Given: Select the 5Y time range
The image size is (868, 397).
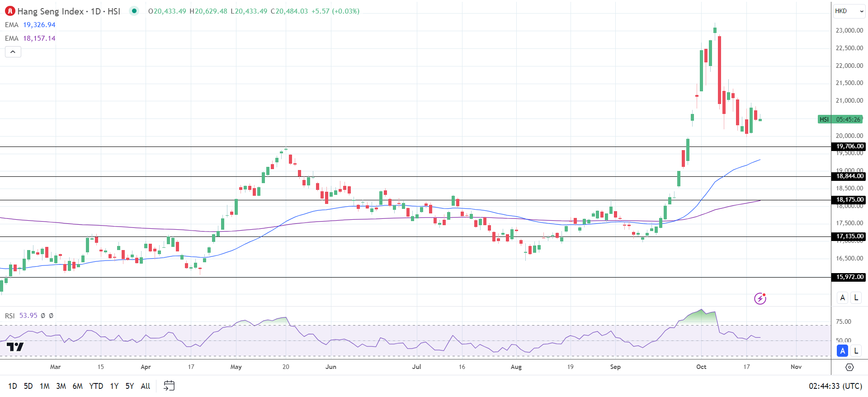Looking at the screenshot, I should point(130,386).
